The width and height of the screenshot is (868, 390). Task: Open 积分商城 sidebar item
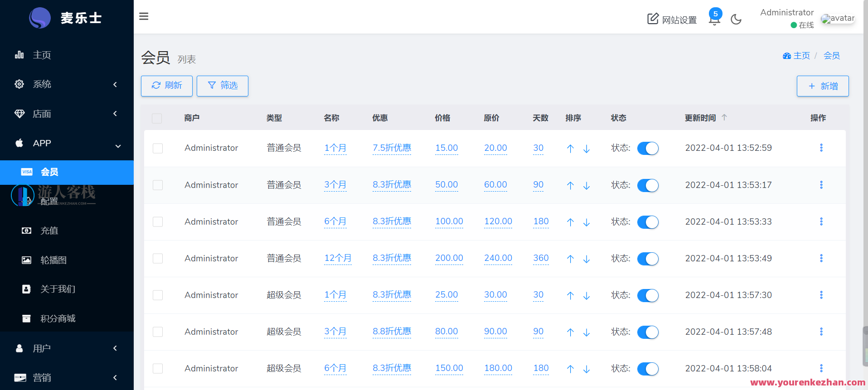(x=67, y=318)
